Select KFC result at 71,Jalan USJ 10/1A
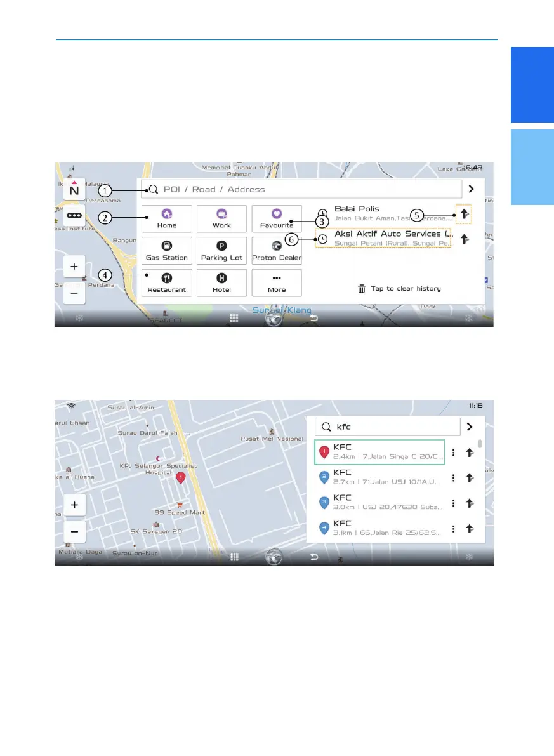This screenshot has width=554, height=756. click(x=379, y=477)
